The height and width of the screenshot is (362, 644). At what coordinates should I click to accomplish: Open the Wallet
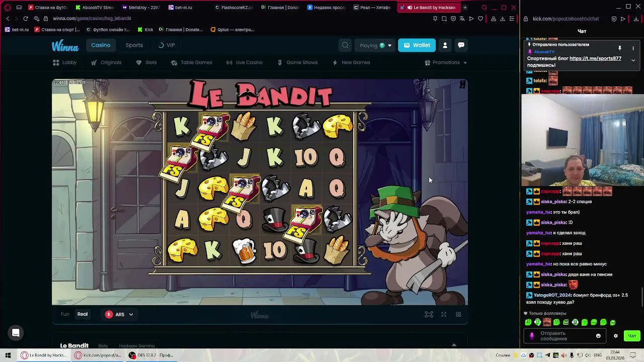pyautogui.click(x=417, y=45)
